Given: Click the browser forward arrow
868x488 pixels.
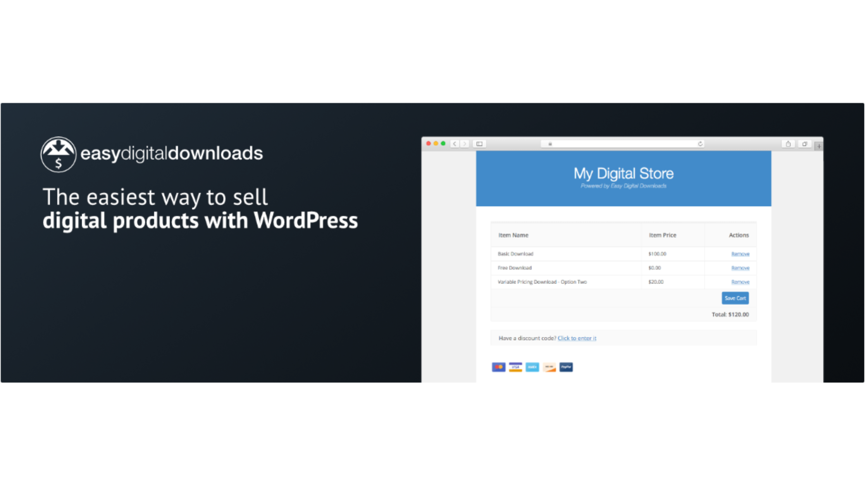Looking at the screenshot, I should pyautogui.click(x=465, y=144).
